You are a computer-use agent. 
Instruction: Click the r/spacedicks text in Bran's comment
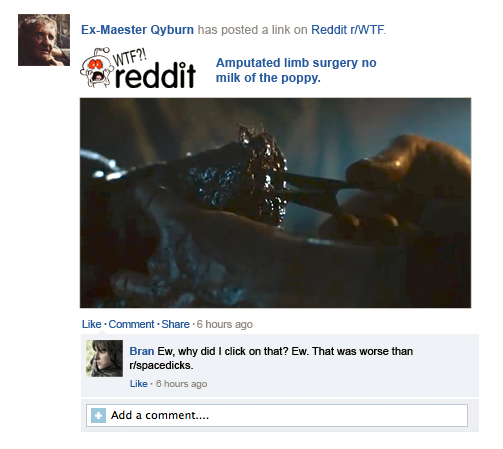161,365
